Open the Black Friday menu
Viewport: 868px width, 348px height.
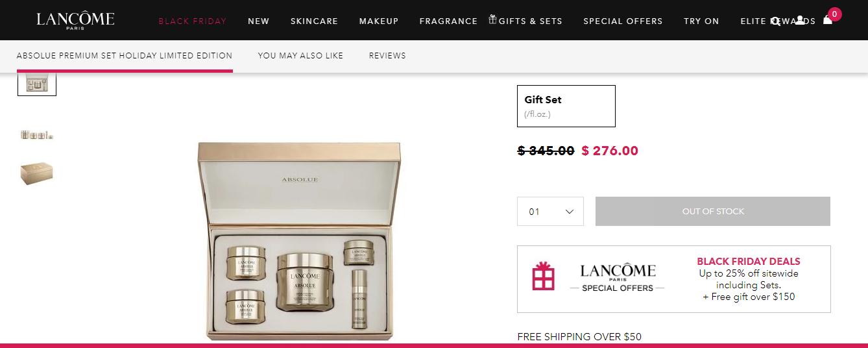193,21
